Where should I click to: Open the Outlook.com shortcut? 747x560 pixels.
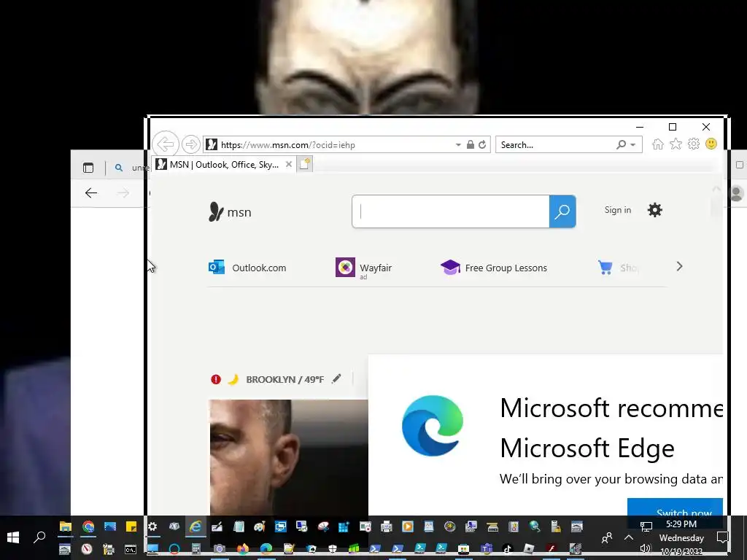pos(248,268)
